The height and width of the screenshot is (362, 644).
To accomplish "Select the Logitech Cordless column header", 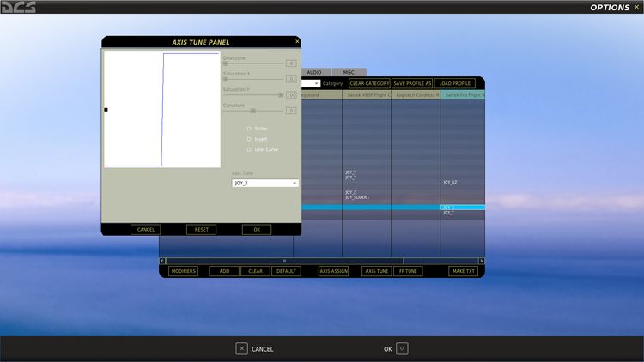I will point(416,95).
